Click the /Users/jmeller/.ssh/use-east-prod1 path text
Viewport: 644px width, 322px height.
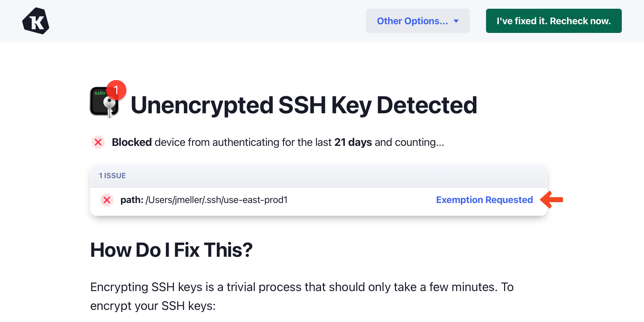coord(216,200)
